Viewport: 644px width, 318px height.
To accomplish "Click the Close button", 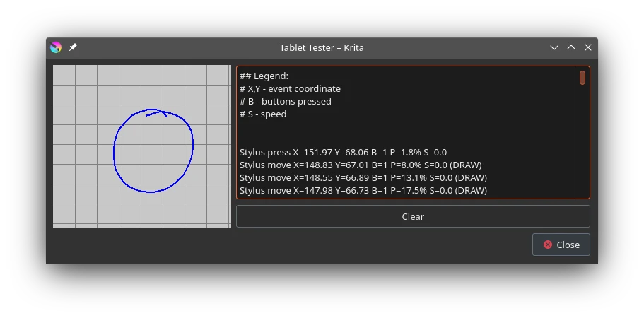I will coord(561,245).
